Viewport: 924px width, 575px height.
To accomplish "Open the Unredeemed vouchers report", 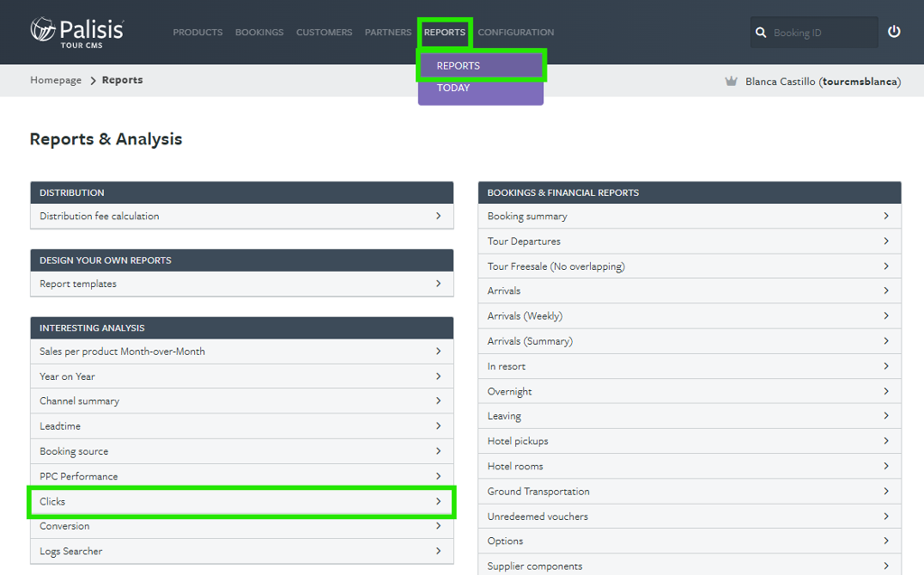I will click(689, 516).
